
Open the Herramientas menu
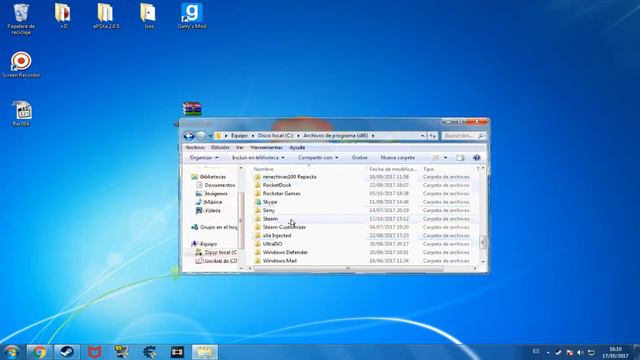(267, 147)
